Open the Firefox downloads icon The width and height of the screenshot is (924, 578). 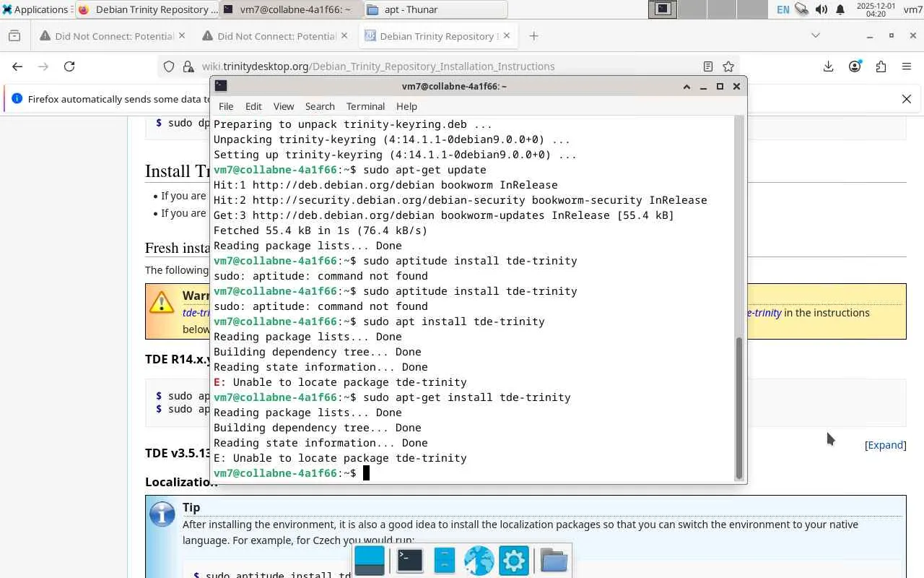tap(829, 66)
